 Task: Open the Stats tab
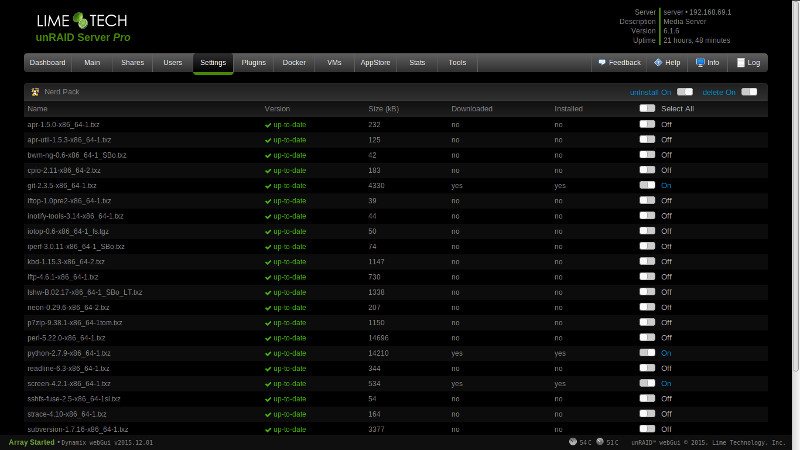pyautogui.click(x=417, y=63)
